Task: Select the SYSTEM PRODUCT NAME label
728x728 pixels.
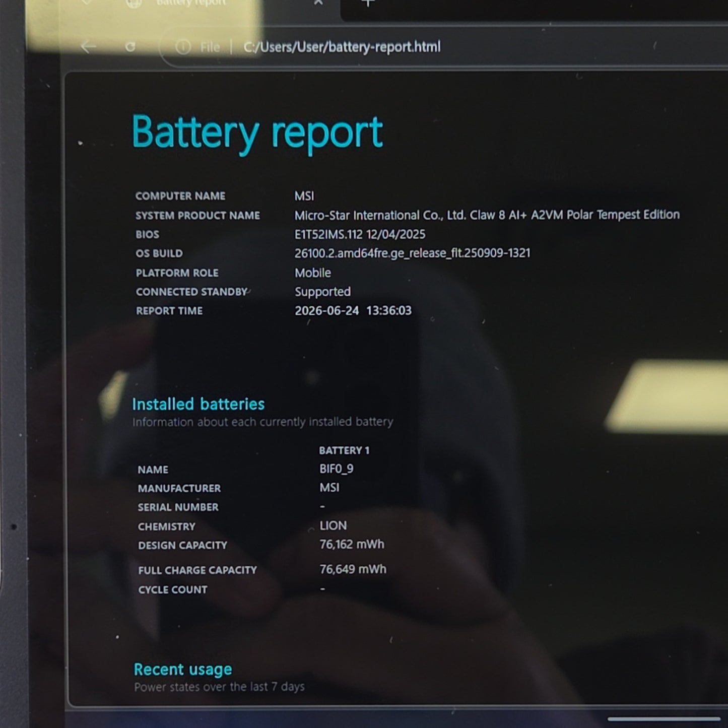Action: 197,216
